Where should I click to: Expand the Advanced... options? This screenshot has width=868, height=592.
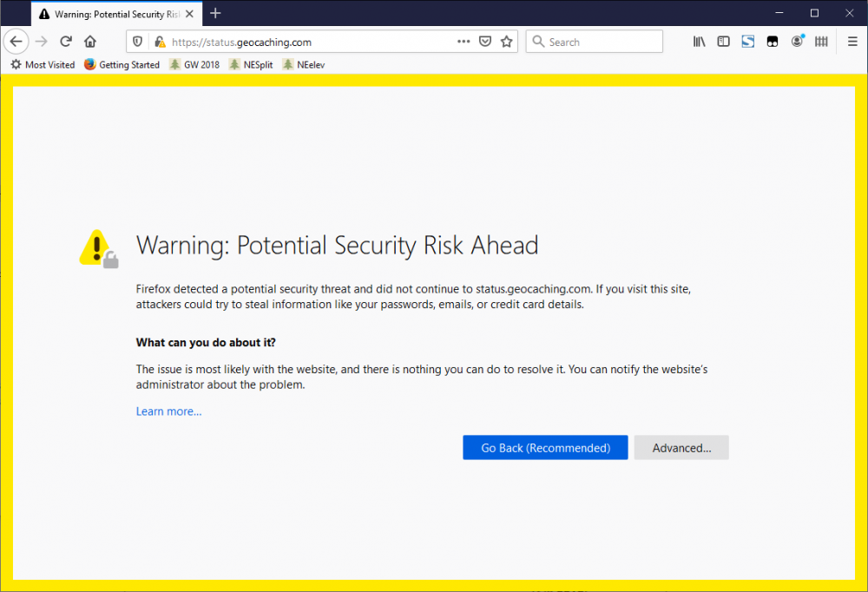[681, 447]
